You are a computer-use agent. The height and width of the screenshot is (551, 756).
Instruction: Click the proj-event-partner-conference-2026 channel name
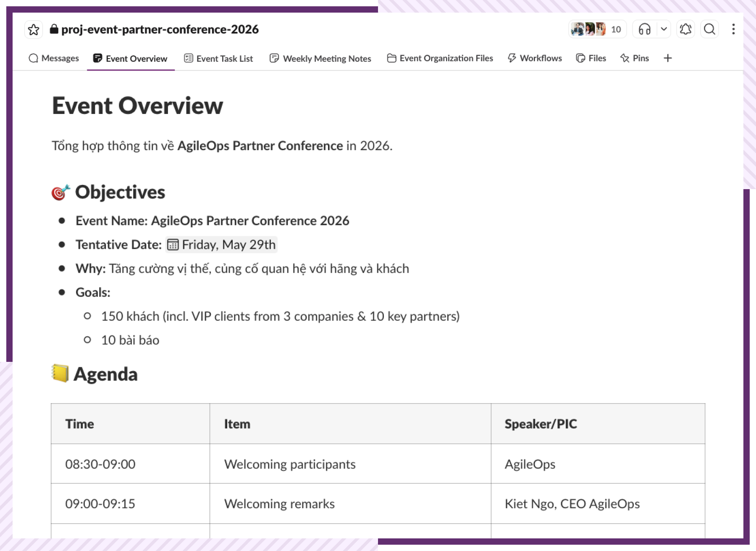tap(160, 29)
